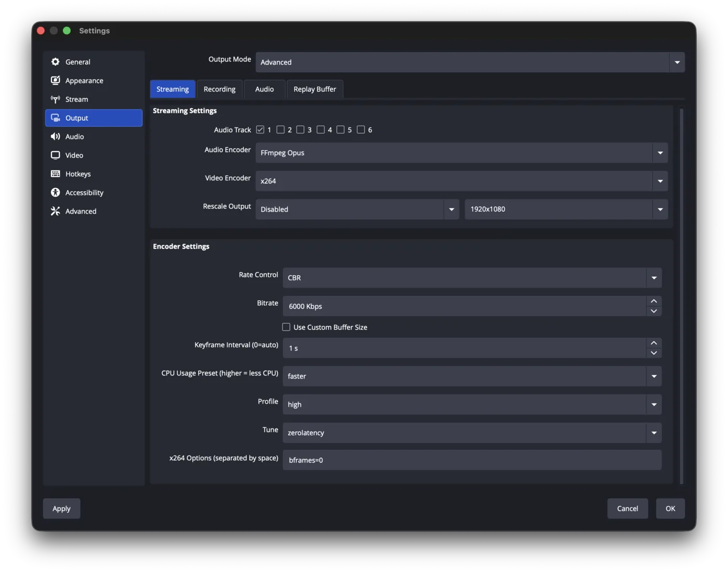This screenshot has width=728, height=573.
Task: Decrease Bitrate with the down arrow
Action: coord(654,311)
